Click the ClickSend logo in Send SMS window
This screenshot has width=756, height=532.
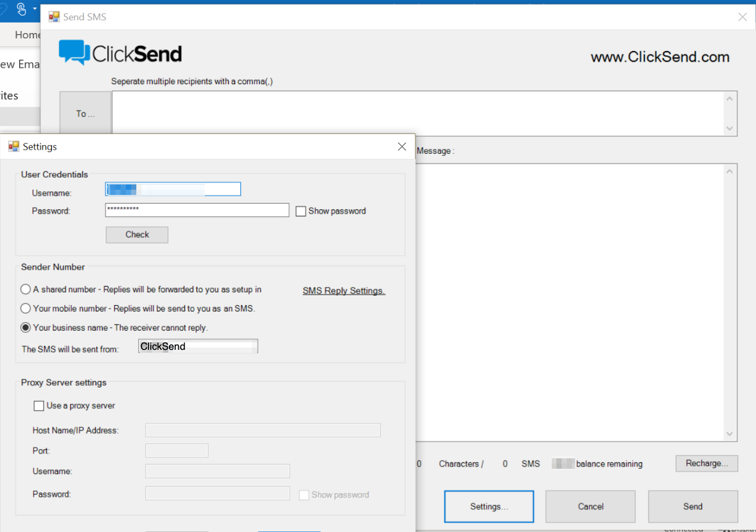120,53
